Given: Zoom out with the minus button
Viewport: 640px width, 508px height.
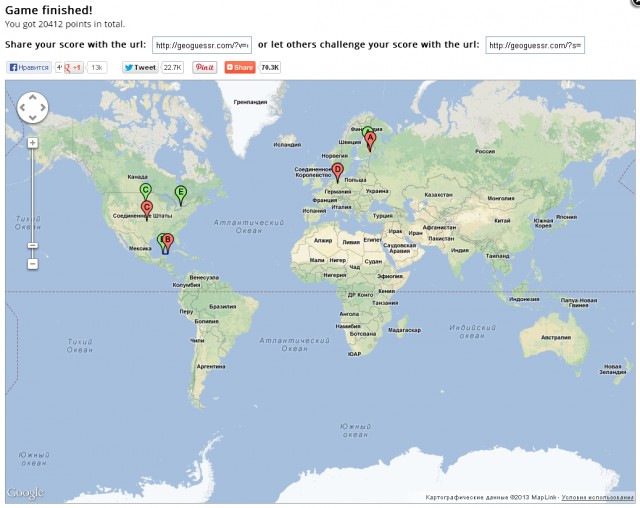Looking at the screenshot, I should tap(33, 264).
